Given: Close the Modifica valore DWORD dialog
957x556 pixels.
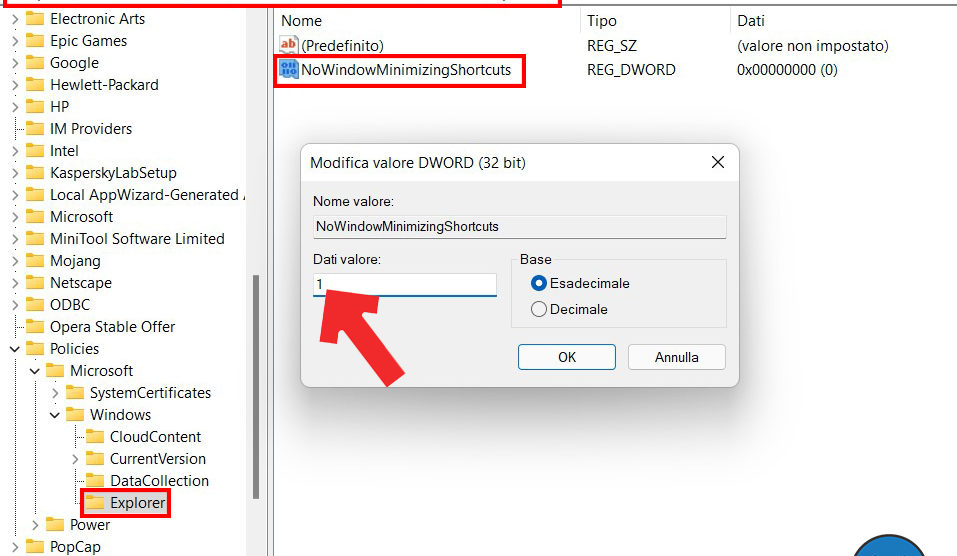Looking at the screenshot, I should [x=718, y=162].
